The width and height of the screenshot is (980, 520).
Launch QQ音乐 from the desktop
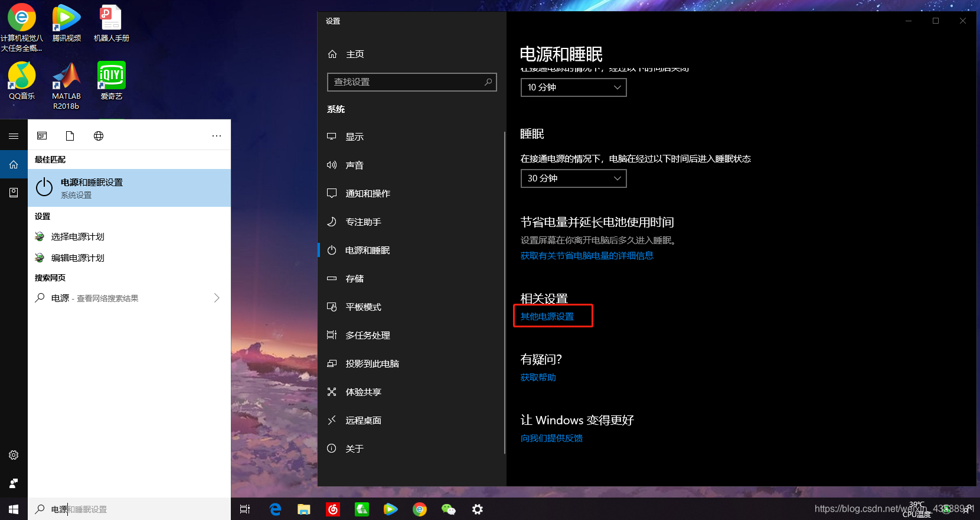tap(22, 81)
